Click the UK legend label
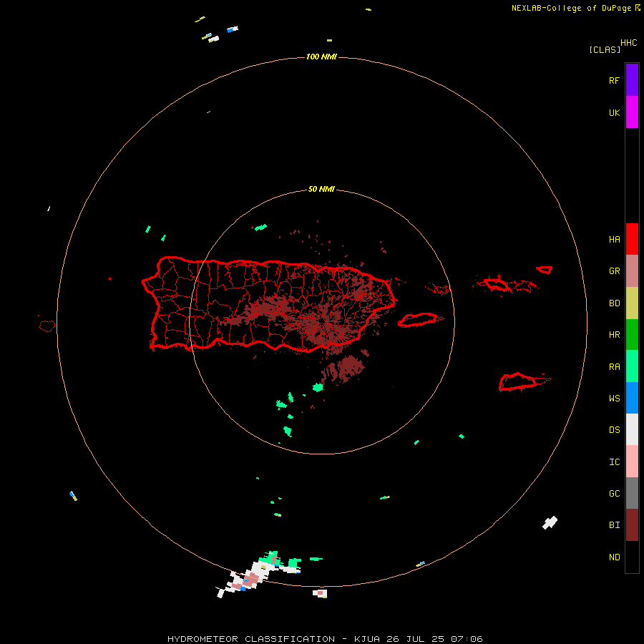Viewport: 644px width, 644px height. point(614,112)
